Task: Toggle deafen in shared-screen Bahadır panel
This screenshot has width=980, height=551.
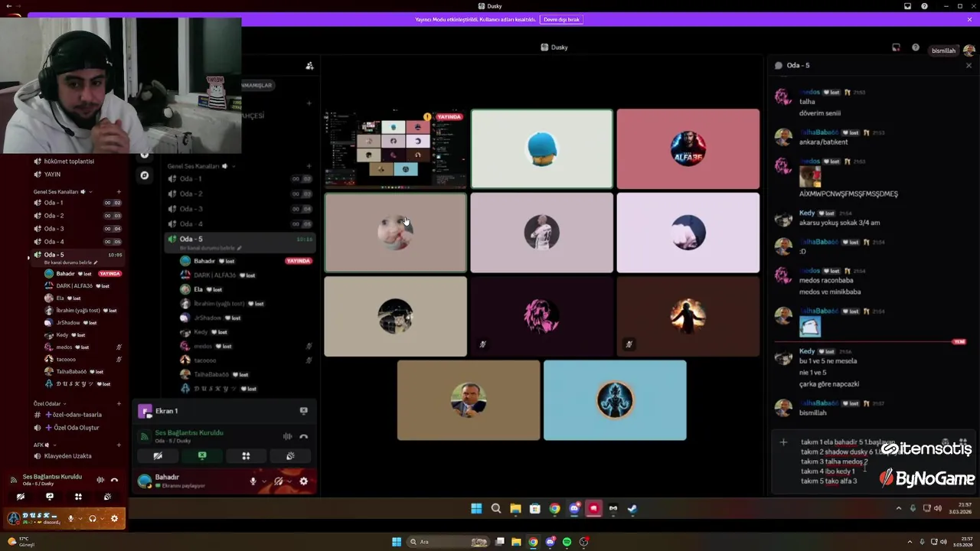Action: click(279, 481)
